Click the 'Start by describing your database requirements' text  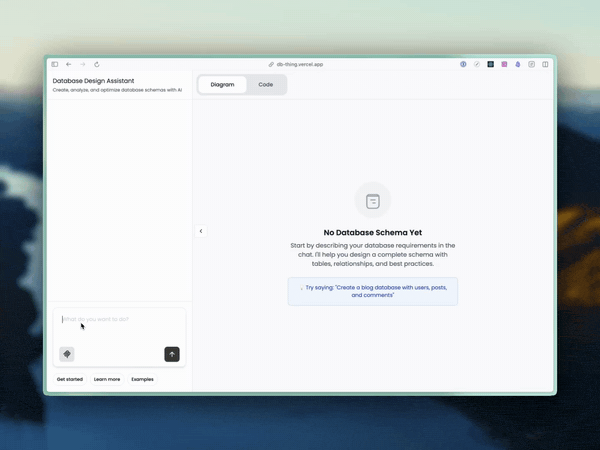tap(373, 254)
